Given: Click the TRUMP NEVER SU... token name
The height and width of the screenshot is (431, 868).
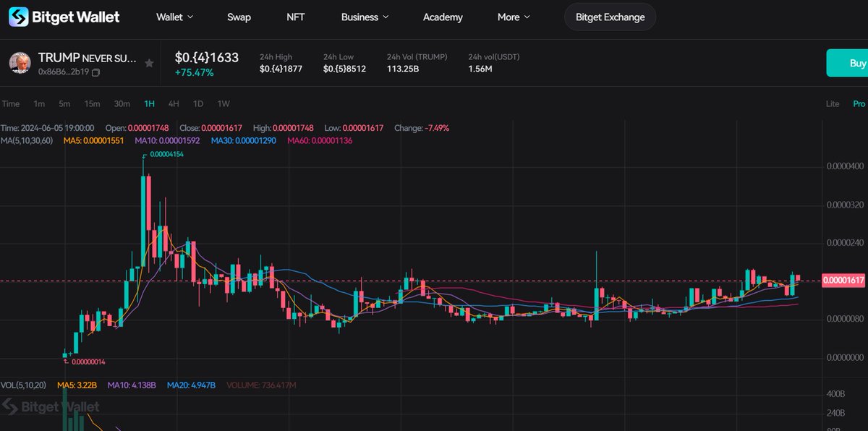Looking at the screenshot, I should click(88, 58).
